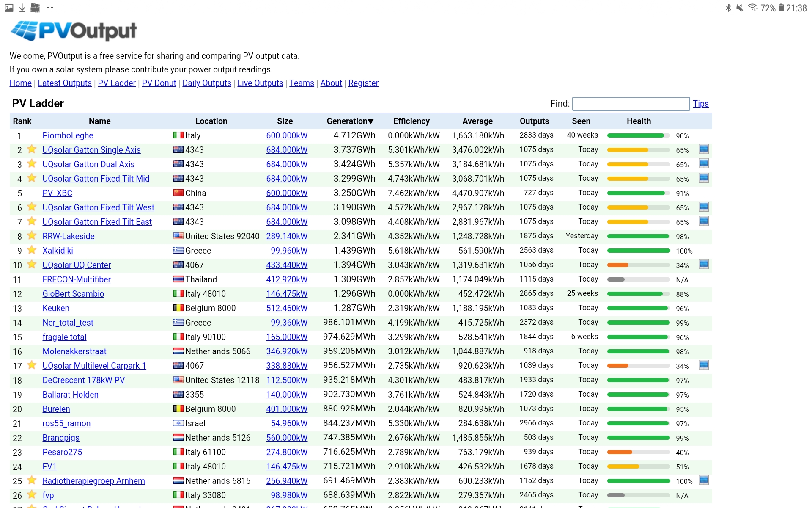812x508 pixels.
Task: Focus the Find search field
Action: [x=631, y=104]
